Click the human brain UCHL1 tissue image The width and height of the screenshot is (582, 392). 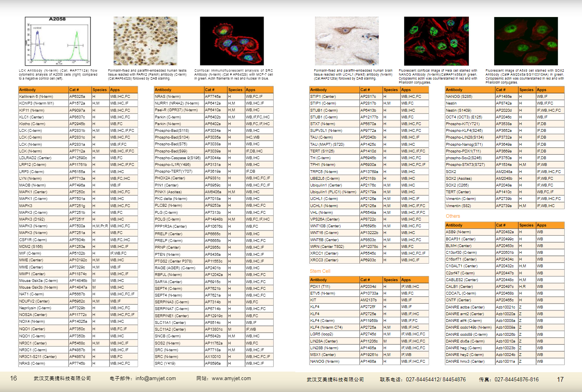tap(346, 41)
